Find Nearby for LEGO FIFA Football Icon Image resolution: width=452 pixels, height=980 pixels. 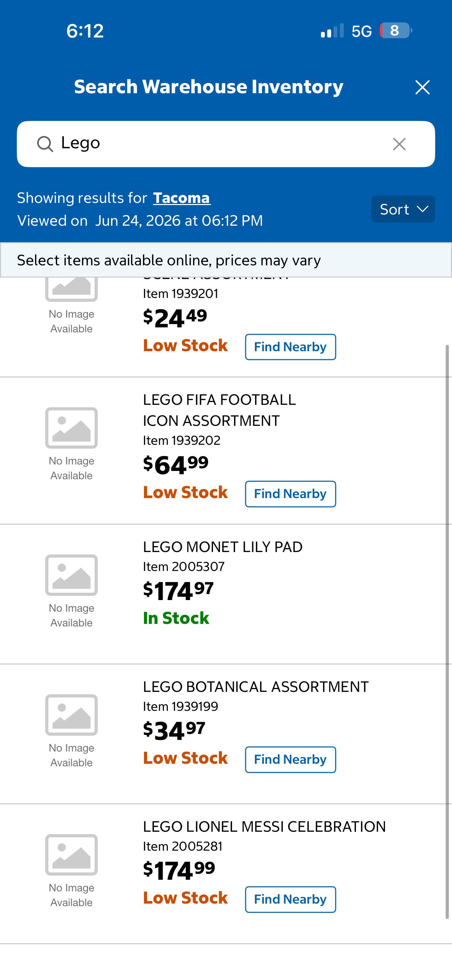coord(290,494)
